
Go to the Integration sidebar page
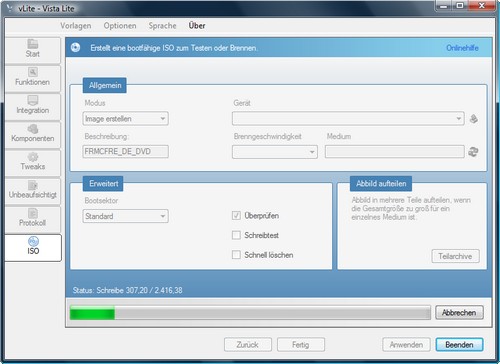[x=33, y=107]
